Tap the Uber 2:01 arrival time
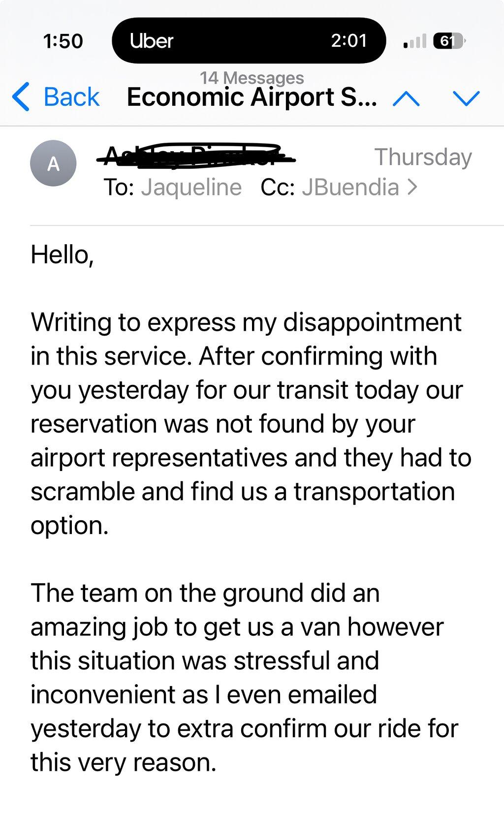The height and width of the screenshot is (817, 504). (349, 40)
